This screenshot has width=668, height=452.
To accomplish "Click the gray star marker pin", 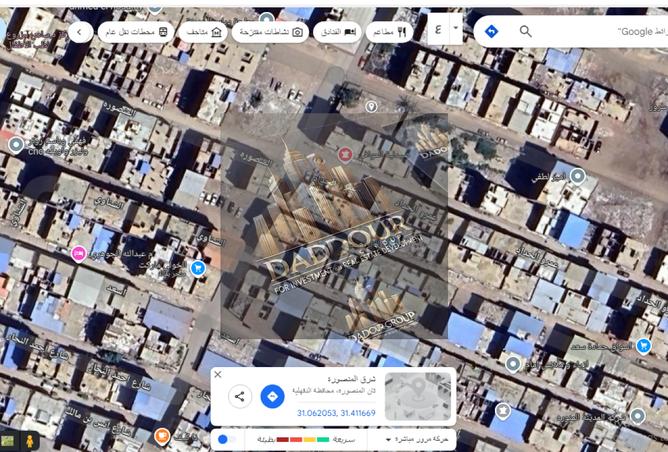I will tap(503, 411).
